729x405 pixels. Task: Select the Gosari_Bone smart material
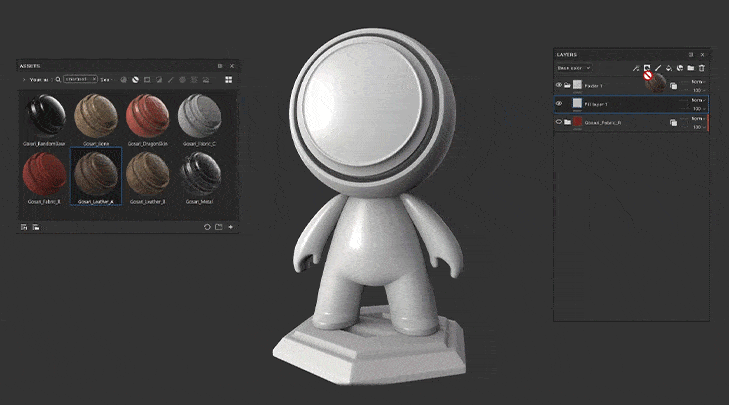pos(96,115)
